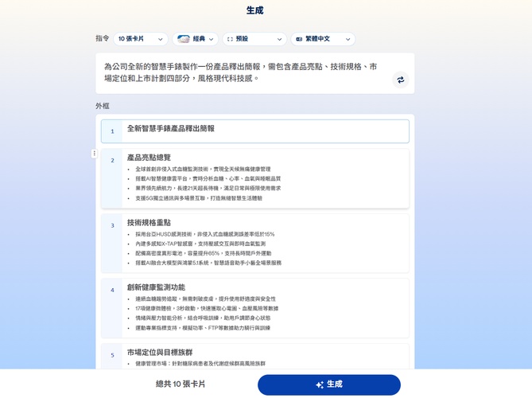The width and height of the screenshot is (532, 398).
Task: Open the 預設 layout dropdown
Action: click(x=254, y=39)
